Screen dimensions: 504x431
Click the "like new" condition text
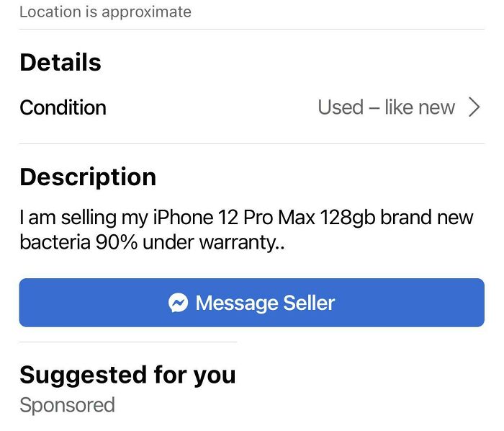[420, 107]
